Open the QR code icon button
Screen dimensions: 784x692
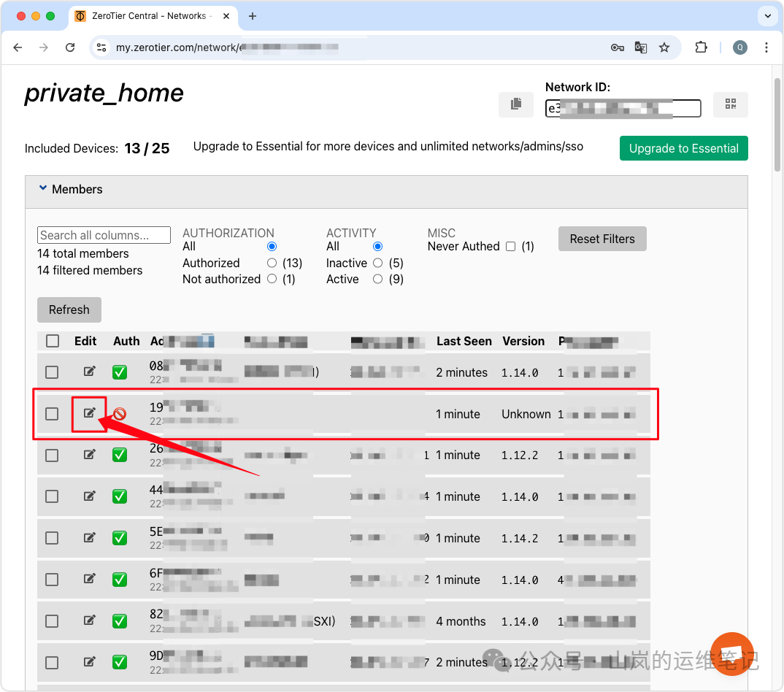pyautogui.click(x=730, y=104)
